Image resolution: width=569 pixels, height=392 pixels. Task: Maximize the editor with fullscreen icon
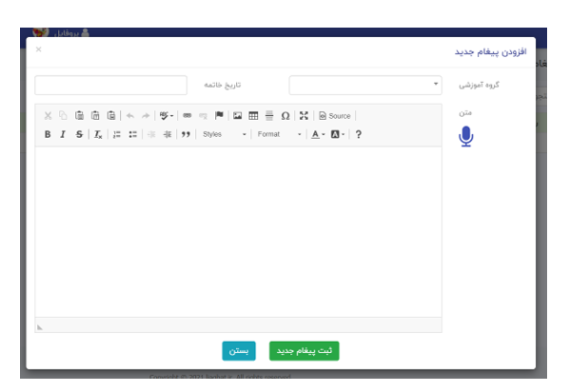(304, 116)
